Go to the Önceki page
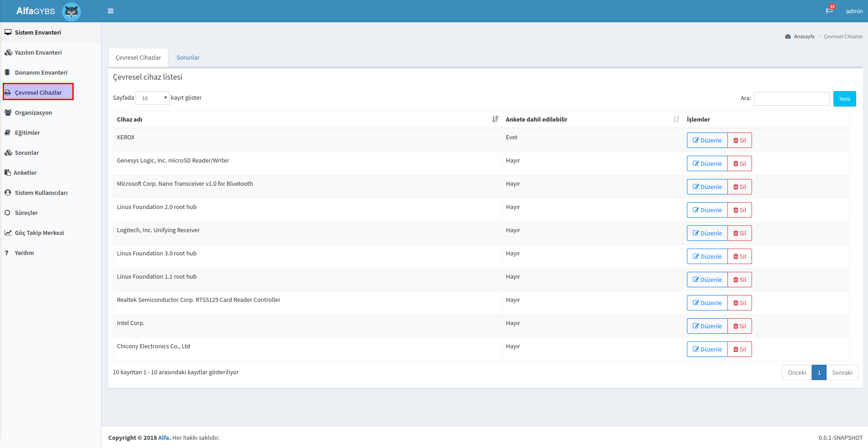The width and height of the screenshot is (868, 448). tap(797, 372)
